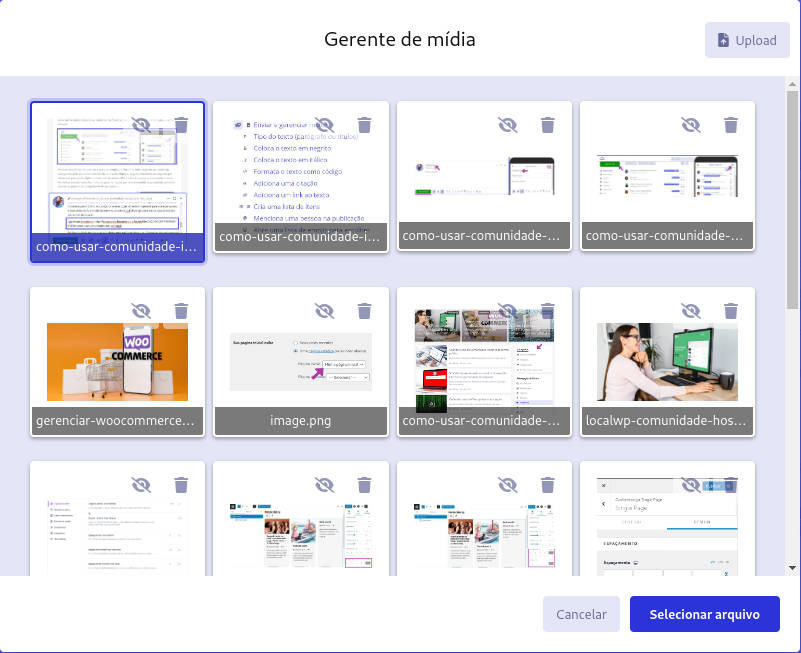Delete the fourth como-usar-comunidade image in top row
The image size is (801, 653).
(731, 125)
